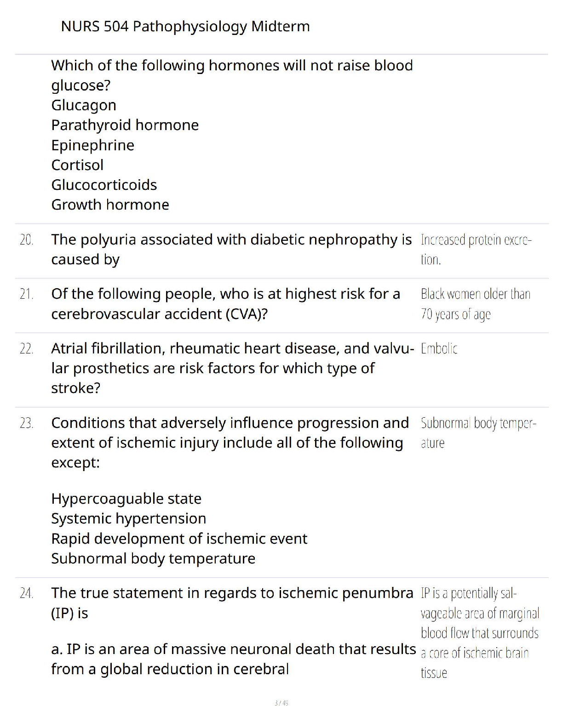
Task: Click the 'Increased protein excretion' answer
Action: tap(476, 250)
